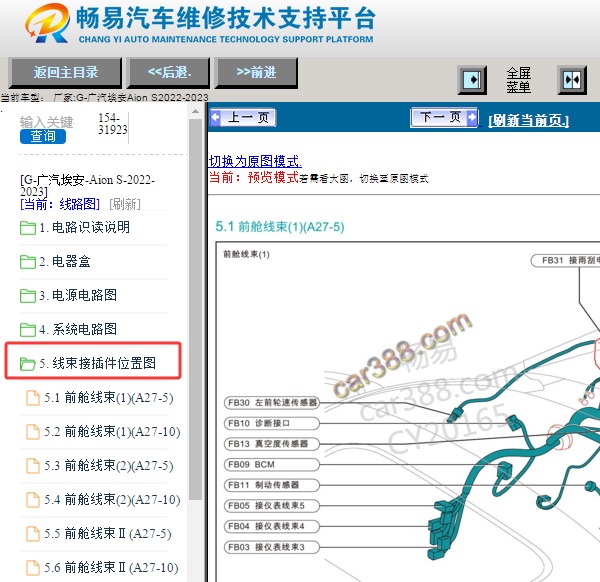
Task: Click the 返回主目录 button
Action: [65, 73]
